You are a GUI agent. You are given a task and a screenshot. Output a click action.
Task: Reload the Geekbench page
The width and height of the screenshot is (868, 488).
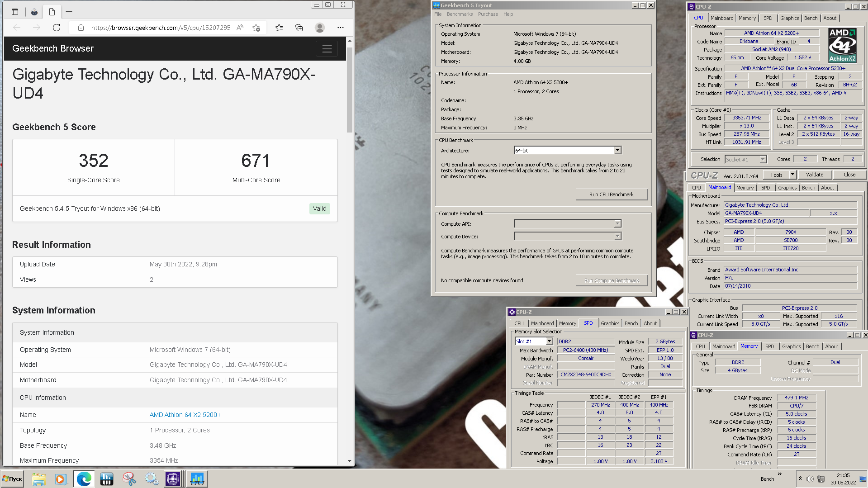coord(57,28)
